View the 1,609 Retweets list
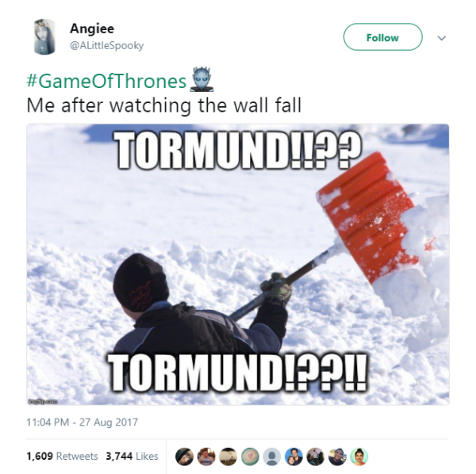 (x=62, y=456)
